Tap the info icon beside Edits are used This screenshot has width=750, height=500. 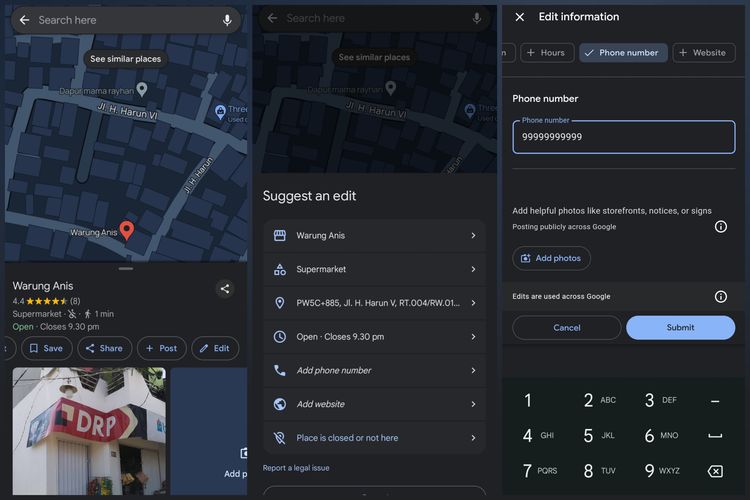click(x=720, y=297)
